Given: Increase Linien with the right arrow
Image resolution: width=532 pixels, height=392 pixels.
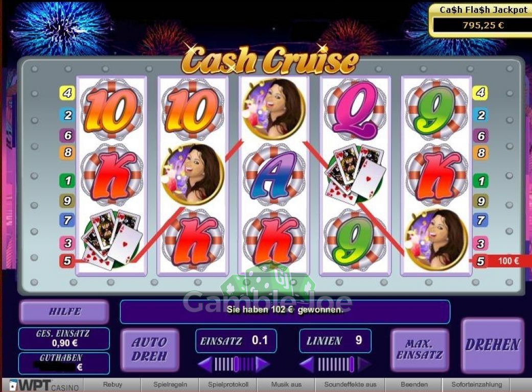Looking at the screenshot, I should (x=364, y=364).
